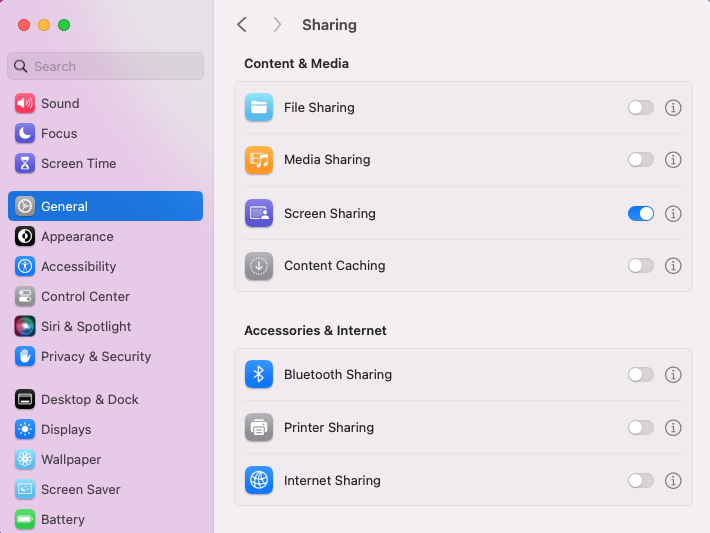Show Internet Sharing info details
Viewport: 710px width, 533px height.
point(673,480)
